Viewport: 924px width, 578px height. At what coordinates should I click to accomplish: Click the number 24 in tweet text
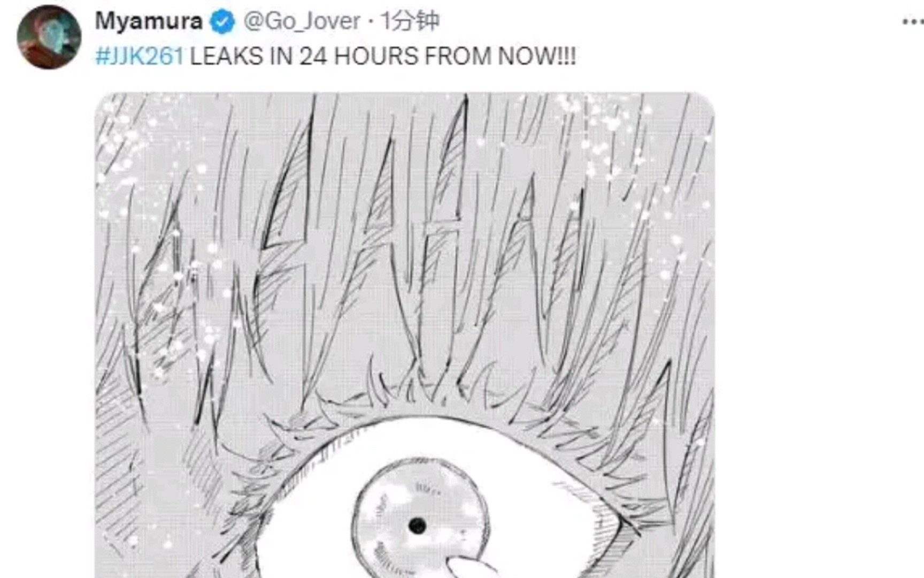(313, 56)
